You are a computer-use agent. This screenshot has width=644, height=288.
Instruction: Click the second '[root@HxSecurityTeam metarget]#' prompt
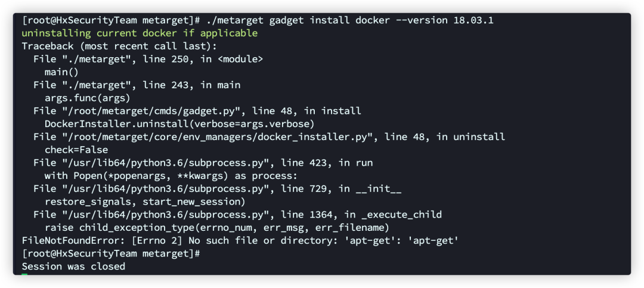[111, 253]
